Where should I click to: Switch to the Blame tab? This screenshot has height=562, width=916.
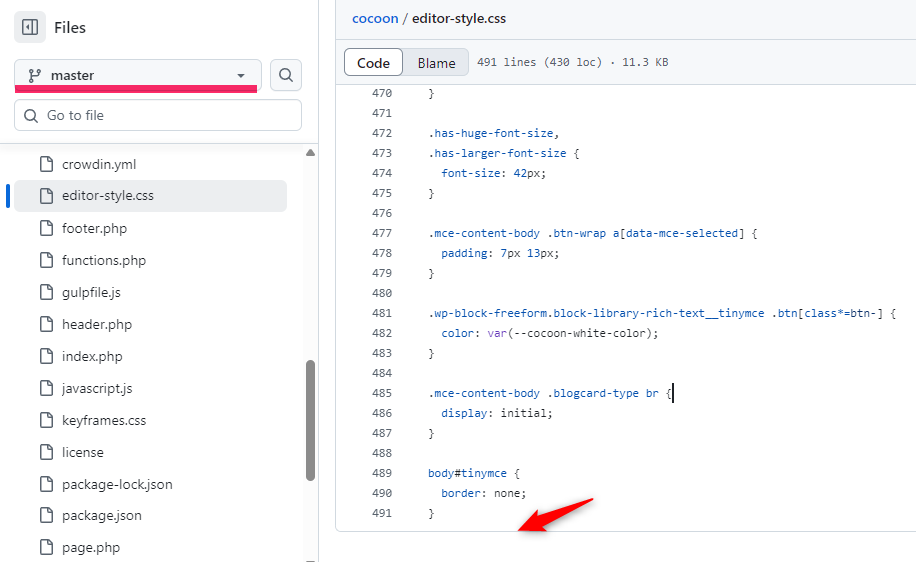[436, 63]
